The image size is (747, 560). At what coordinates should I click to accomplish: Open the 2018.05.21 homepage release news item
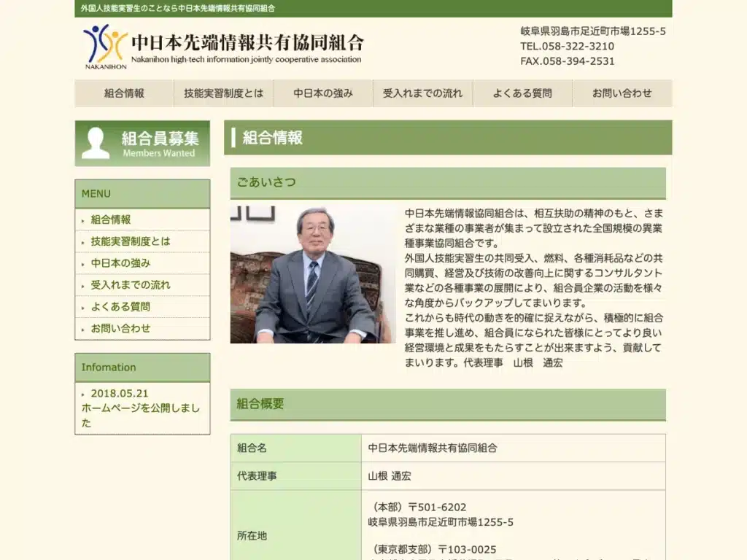click(141, 408)
